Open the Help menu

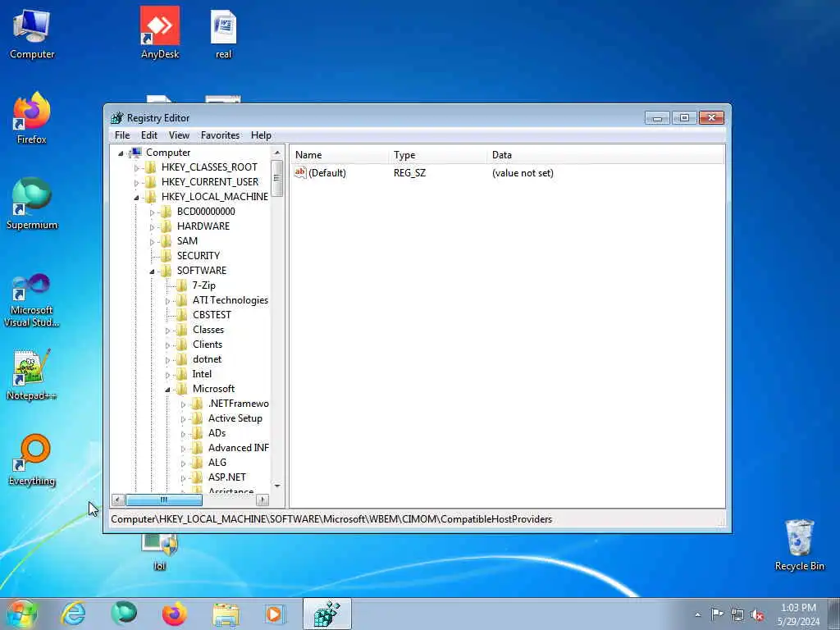click(261, 135)
